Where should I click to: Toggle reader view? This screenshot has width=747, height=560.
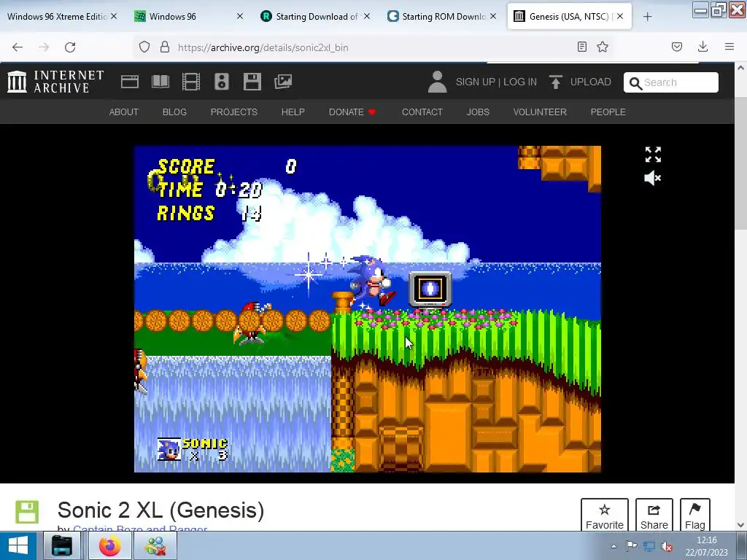(581, 47)
